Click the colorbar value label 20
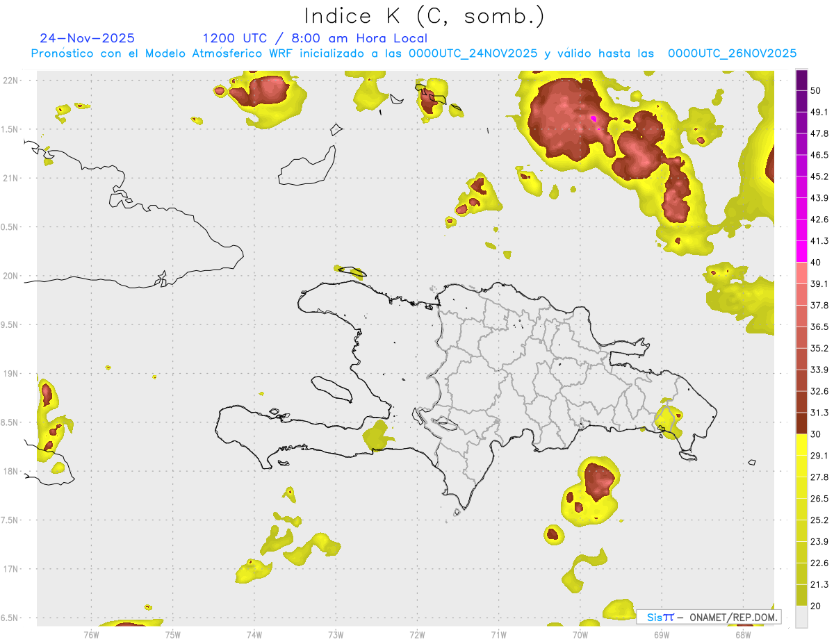The width and height of the screenshot is (834, 644). pyautogui.click(x=817, y=606)
